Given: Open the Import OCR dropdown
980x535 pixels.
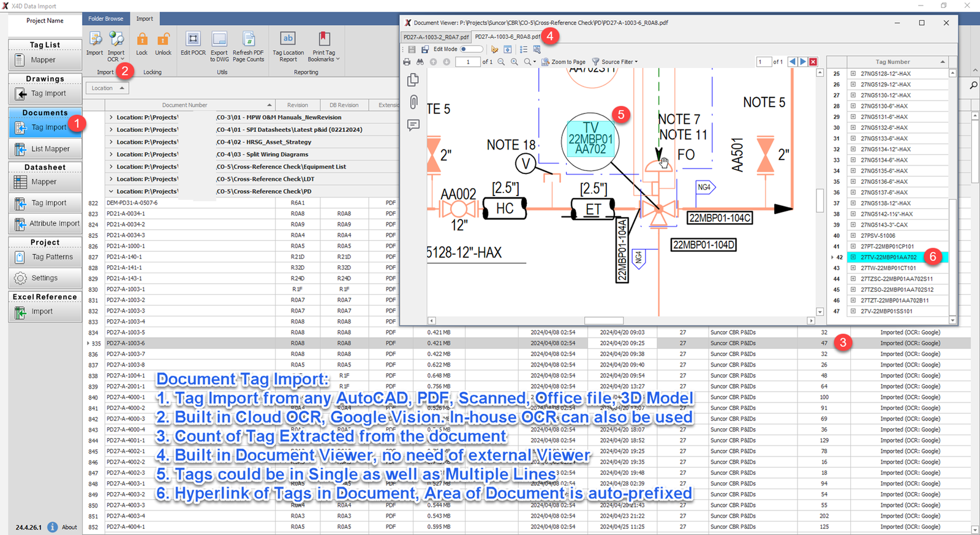Looking at the screenshot, I should [x=116, y=48].
